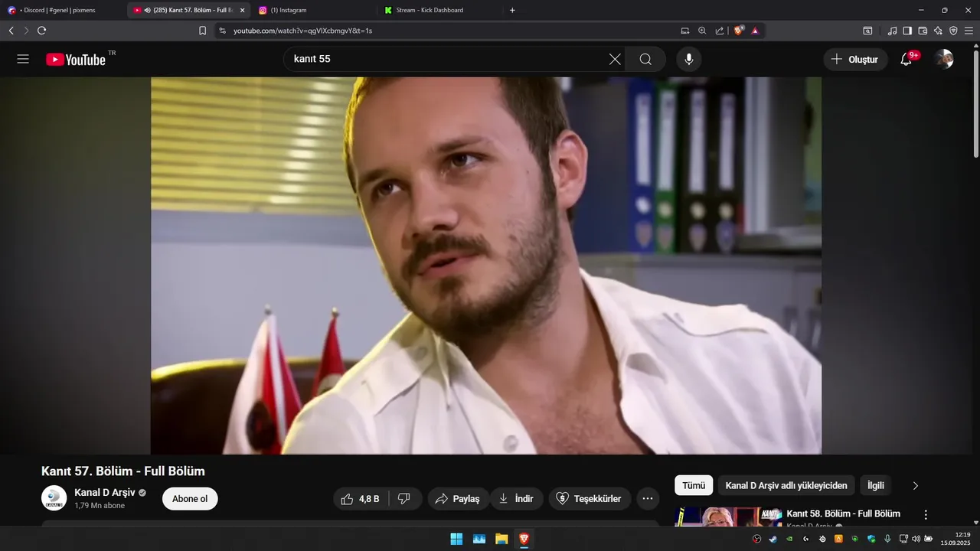Open File Explorer from the taskbar

click(x=501, y=539)
